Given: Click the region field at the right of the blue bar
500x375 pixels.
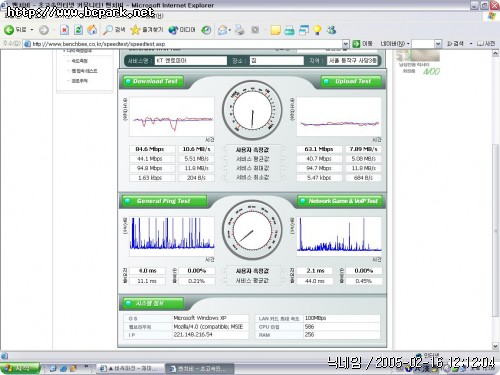Looking at the screenshot, I should [353, 61].
